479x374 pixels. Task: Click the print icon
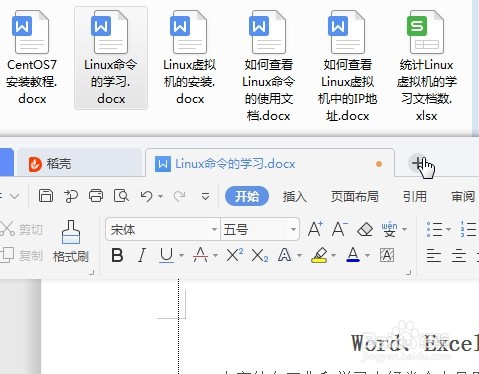[x=96, y=196]
